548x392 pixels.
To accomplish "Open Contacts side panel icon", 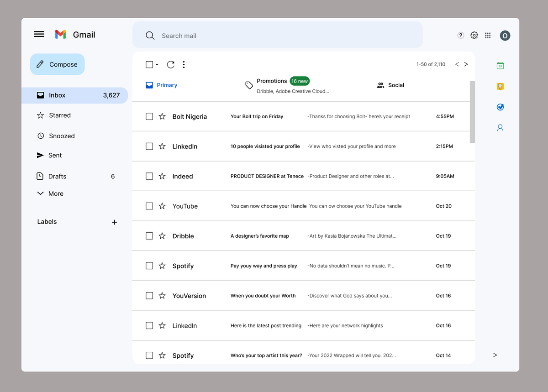I will 500,128.
